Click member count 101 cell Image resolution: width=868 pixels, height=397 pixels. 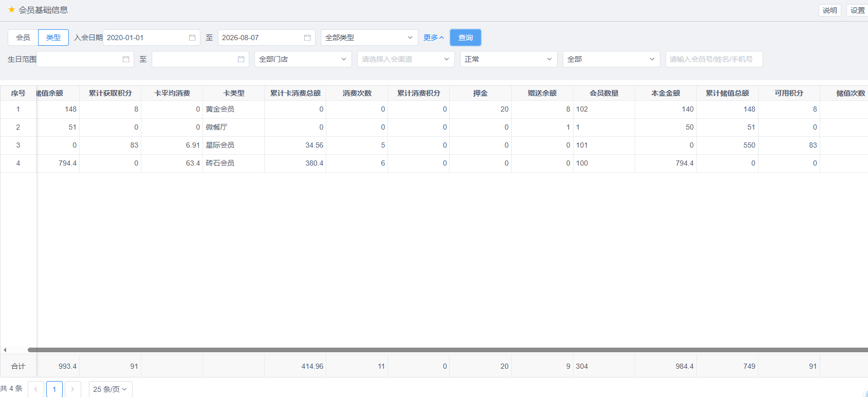coord(604,146)
